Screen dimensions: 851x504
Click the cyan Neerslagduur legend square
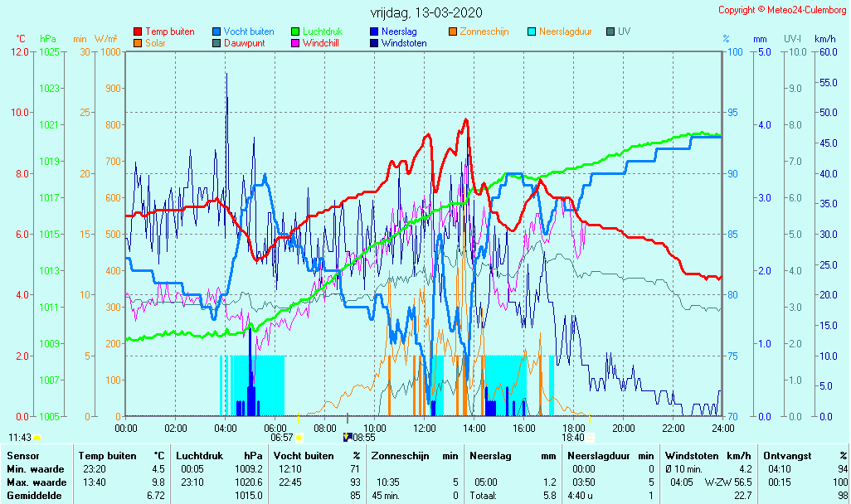click(532, 31)
